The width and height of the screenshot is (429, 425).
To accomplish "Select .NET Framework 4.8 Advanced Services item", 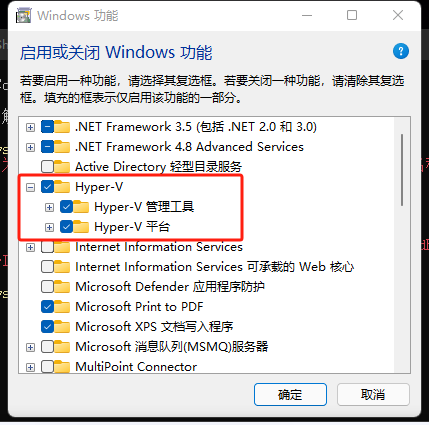I will (189, 147).
